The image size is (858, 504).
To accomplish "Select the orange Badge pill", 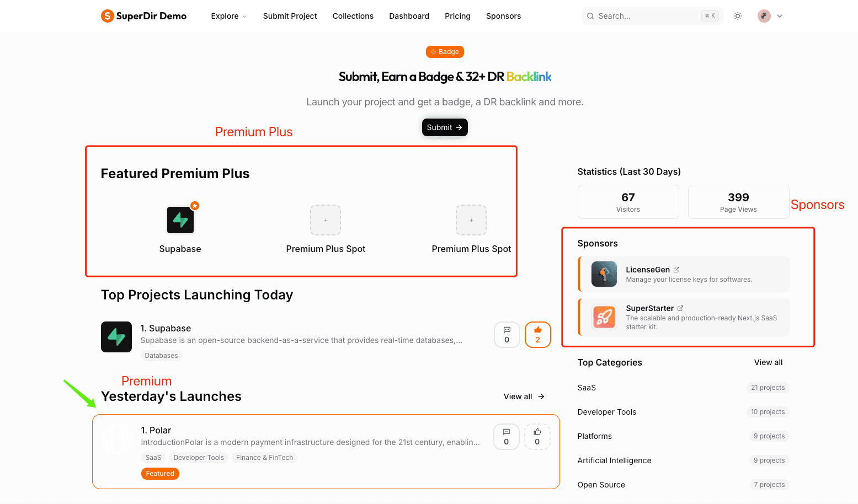I will (445, 52).
